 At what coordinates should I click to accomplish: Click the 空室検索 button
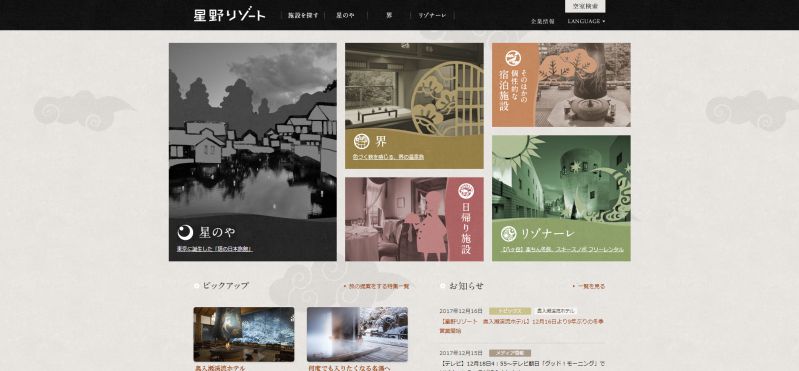585,6
